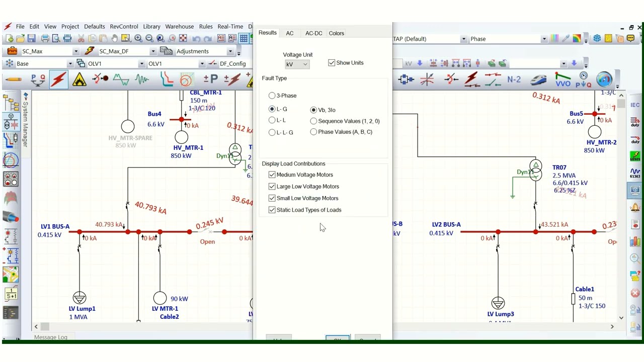
Task: Open the Library menu
Action: [x=151, y=27]
